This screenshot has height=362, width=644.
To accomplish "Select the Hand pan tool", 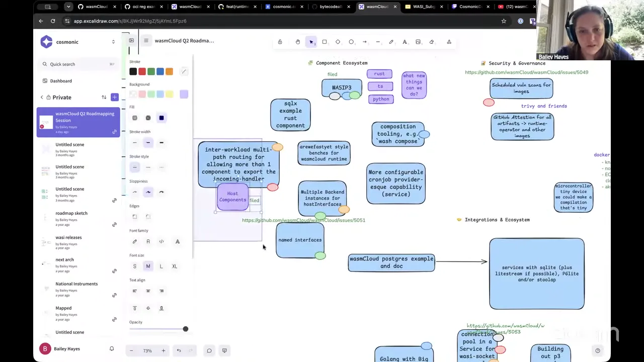I will 298,42.
